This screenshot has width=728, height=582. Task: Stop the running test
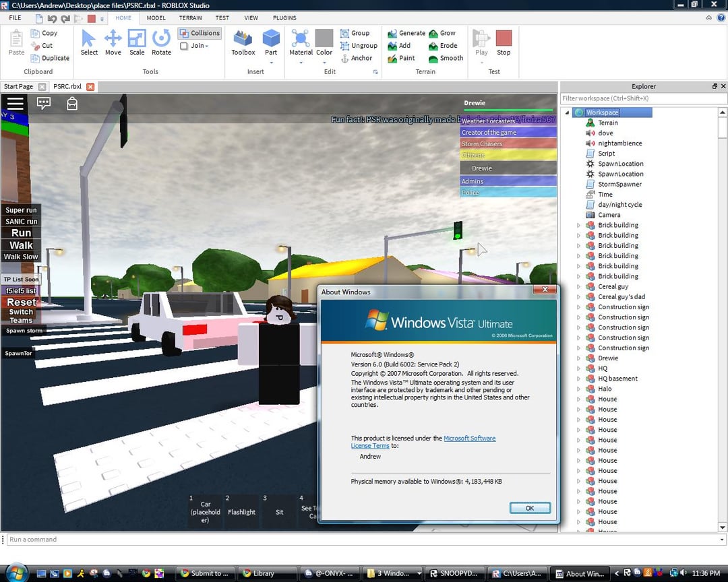pyautogui.click(x=504, y=42)
